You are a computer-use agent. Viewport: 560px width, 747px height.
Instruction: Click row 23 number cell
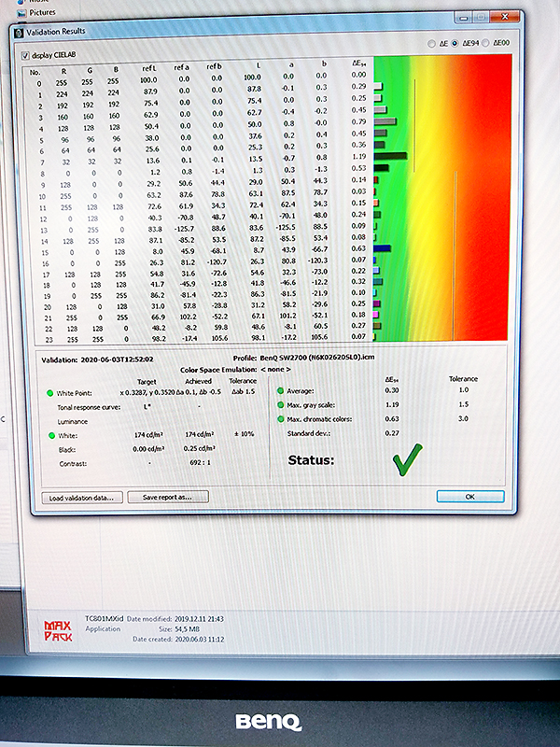pyautogui.click(x=49, y=340)
